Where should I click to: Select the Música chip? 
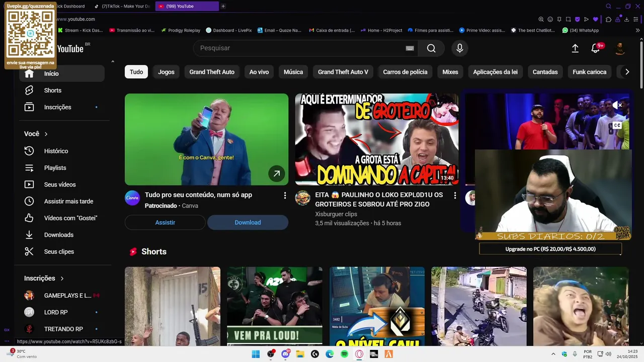tap(293, 72)
